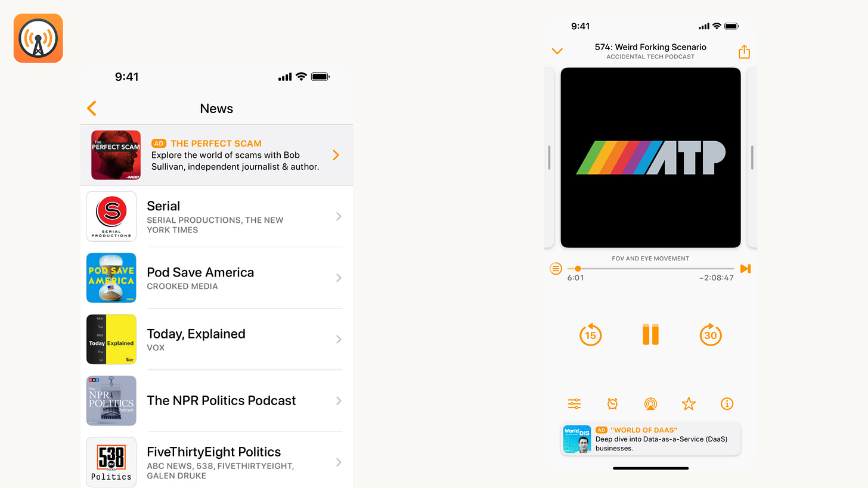Show episode info
The height and width of the screenshot is (488, 868).
(x=727, y=404)
